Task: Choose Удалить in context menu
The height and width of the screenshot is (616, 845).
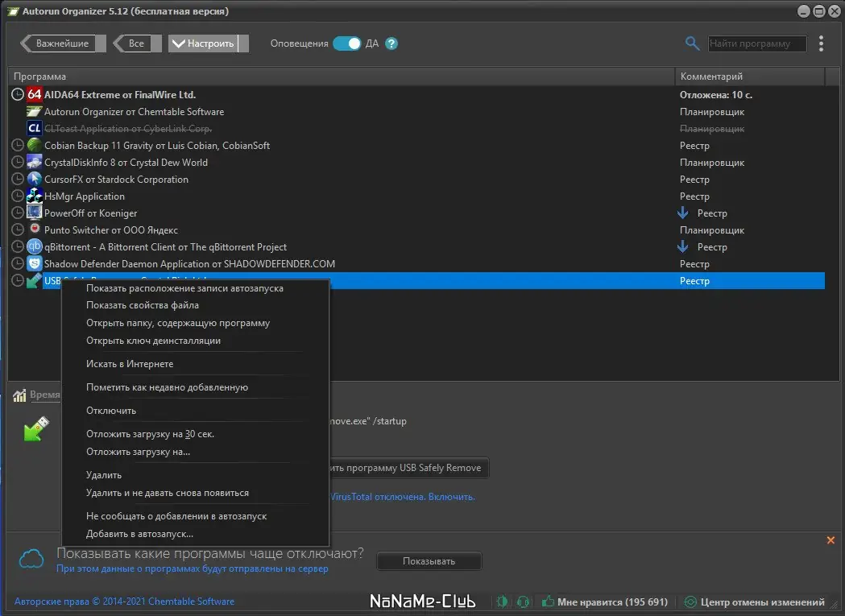Action: coord(104,475)
